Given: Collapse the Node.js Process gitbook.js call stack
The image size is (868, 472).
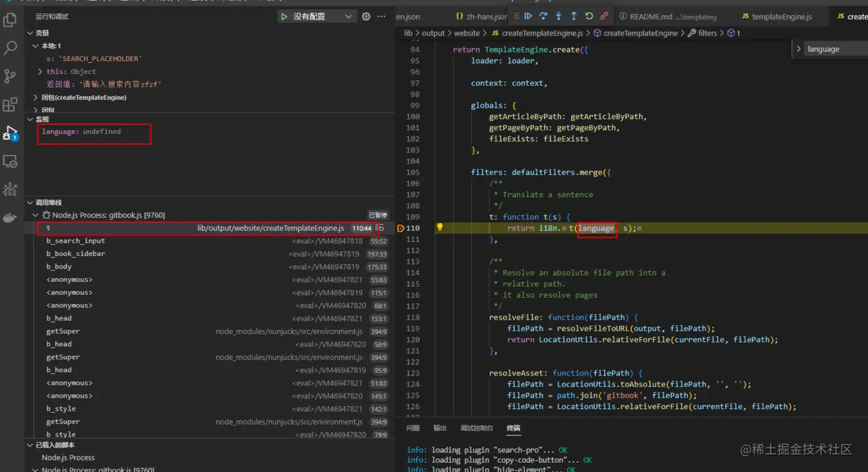Looking at the screenshot, I should coord(36,215).
